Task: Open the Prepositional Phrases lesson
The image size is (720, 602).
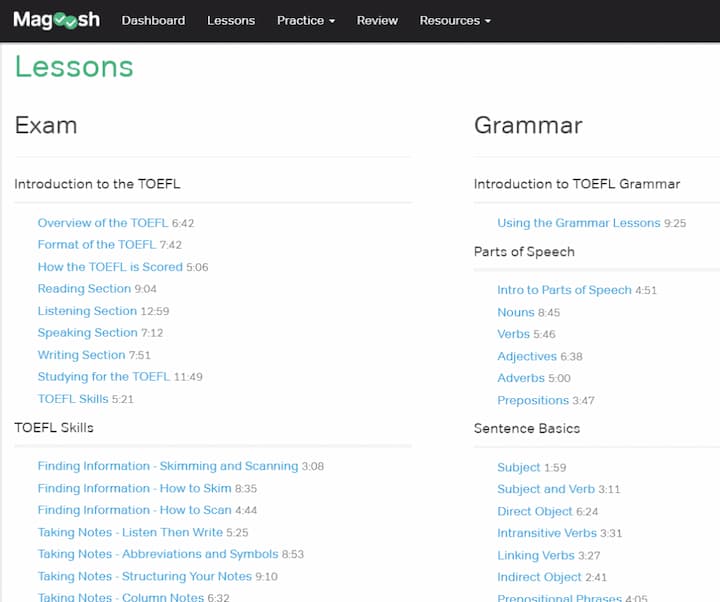Action: [x=560, y=598]
